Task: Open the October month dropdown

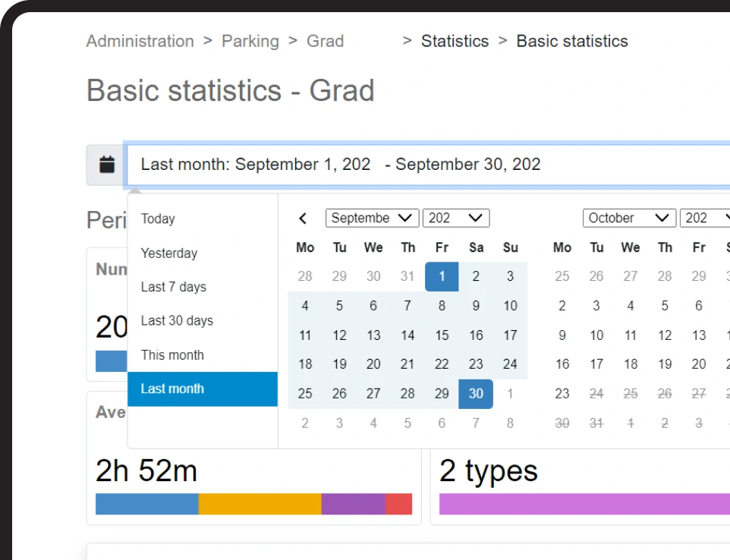Action: coord(629,218)
